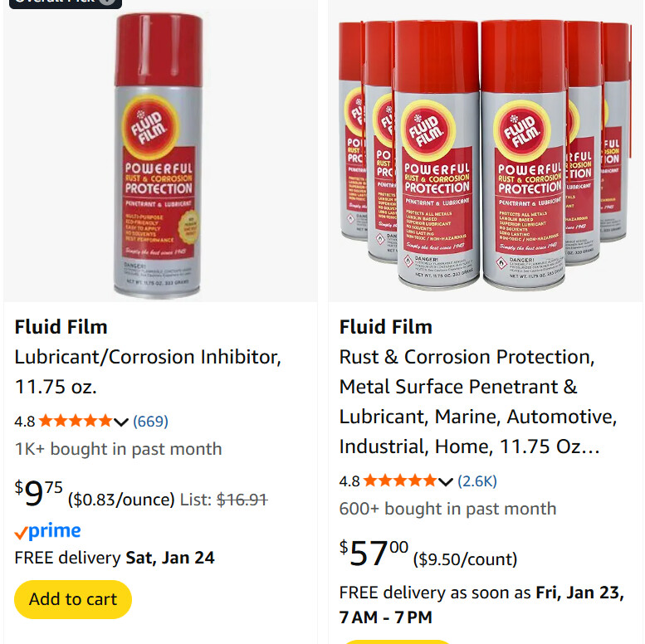Click the star rating above 669 reviews
Image resolution: width=645 pixels, height=644 pixels.
[75, 422]
